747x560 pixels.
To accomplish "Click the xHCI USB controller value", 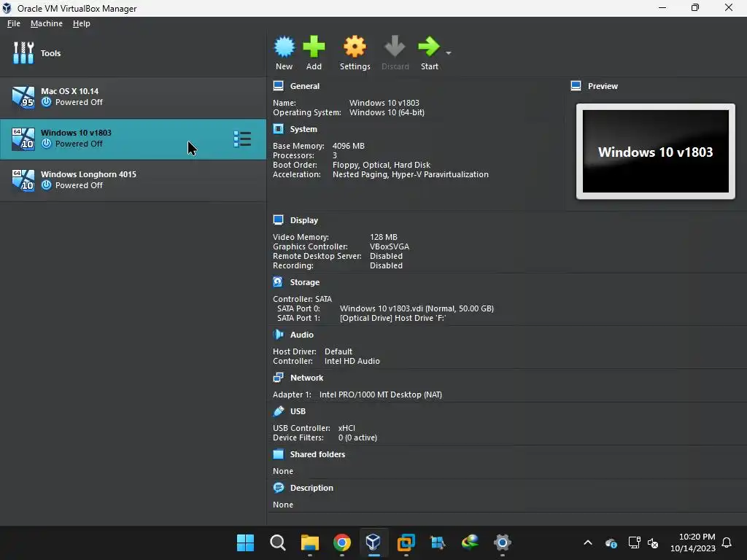I will pos(347,428).
